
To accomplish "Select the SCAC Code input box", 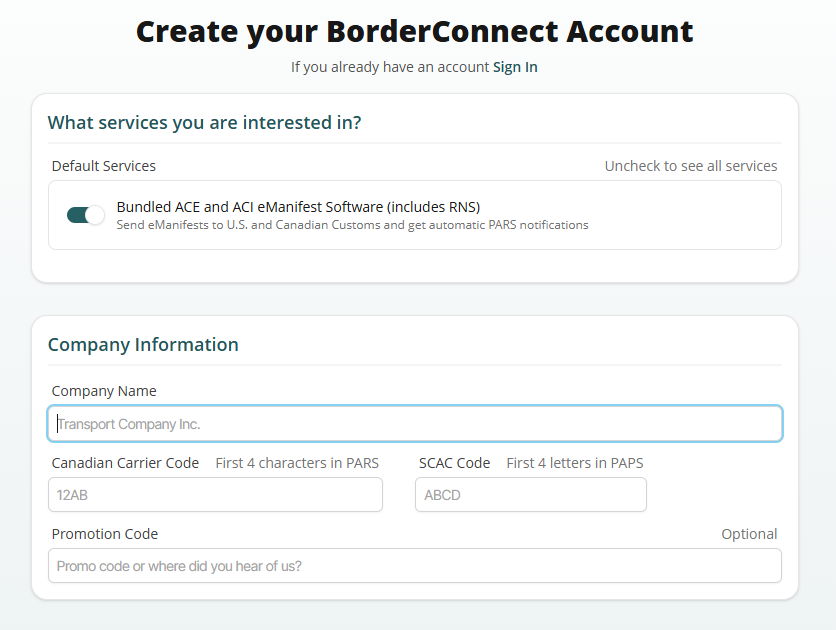I will tap(531, 495).
